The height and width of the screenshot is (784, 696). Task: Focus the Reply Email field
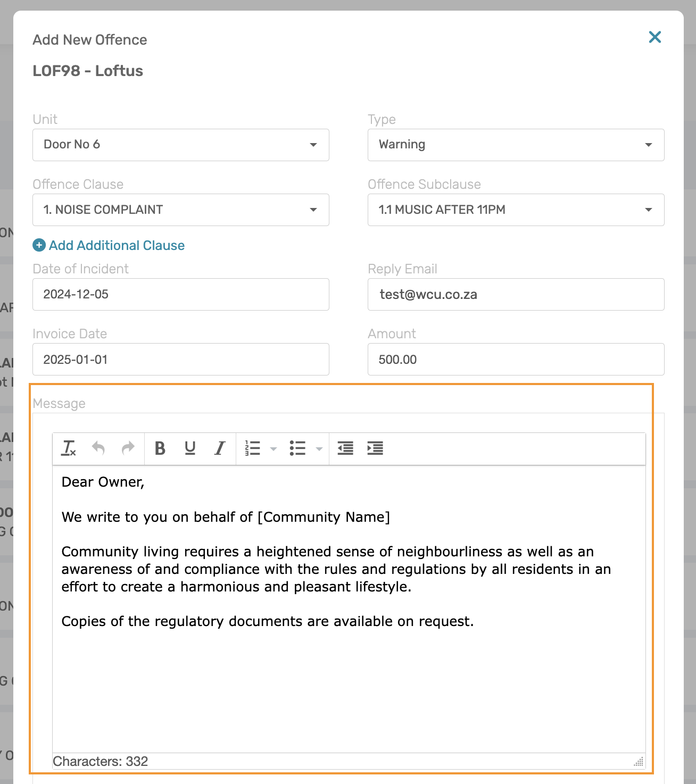[516, 294]
